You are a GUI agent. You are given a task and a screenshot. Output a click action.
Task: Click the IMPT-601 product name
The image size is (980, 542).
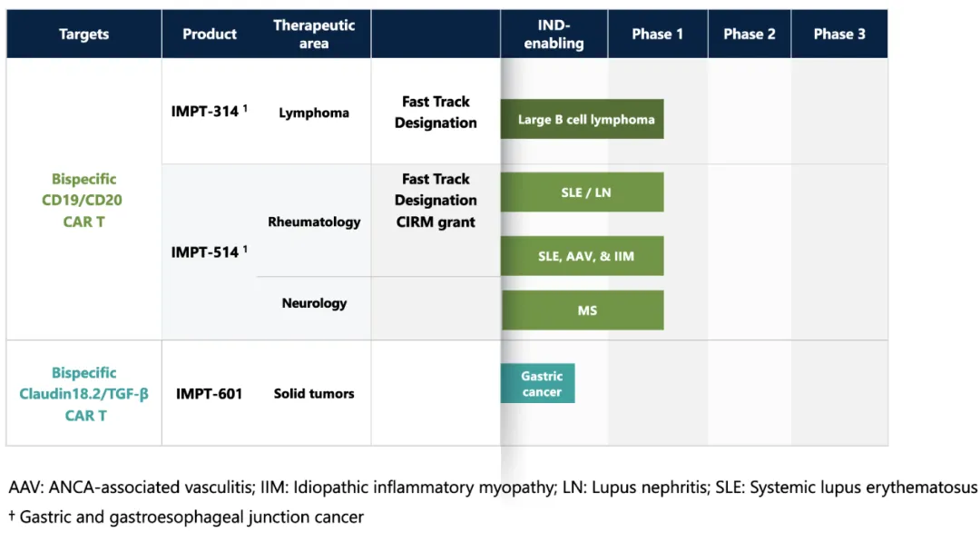click(209, 394)
